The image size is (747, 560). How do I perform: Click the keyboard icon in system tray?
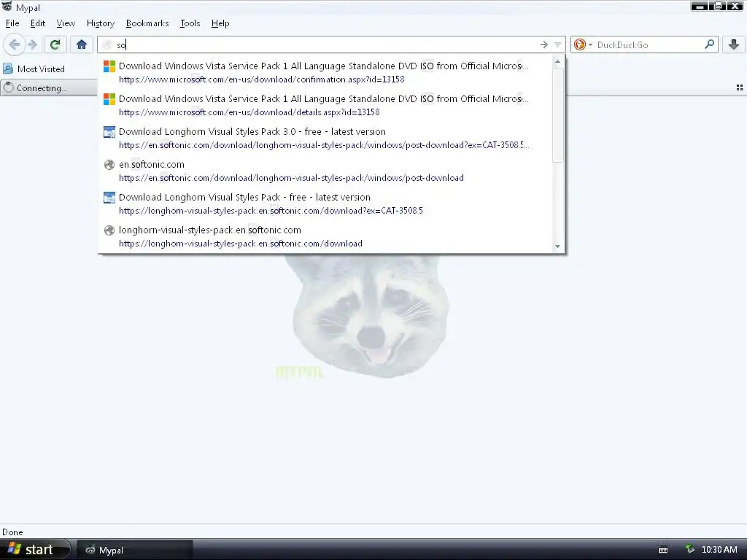click(662, 550)
